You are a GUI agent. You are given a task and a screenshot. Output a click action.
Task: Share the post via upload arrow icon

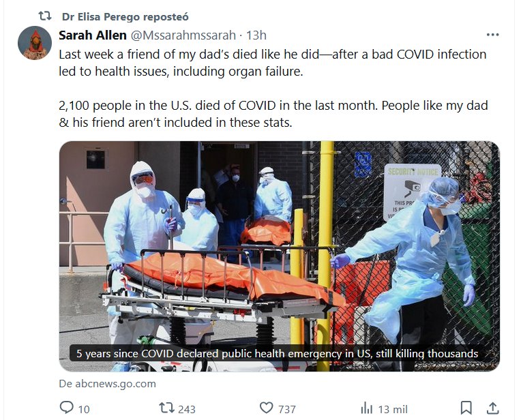493,408
